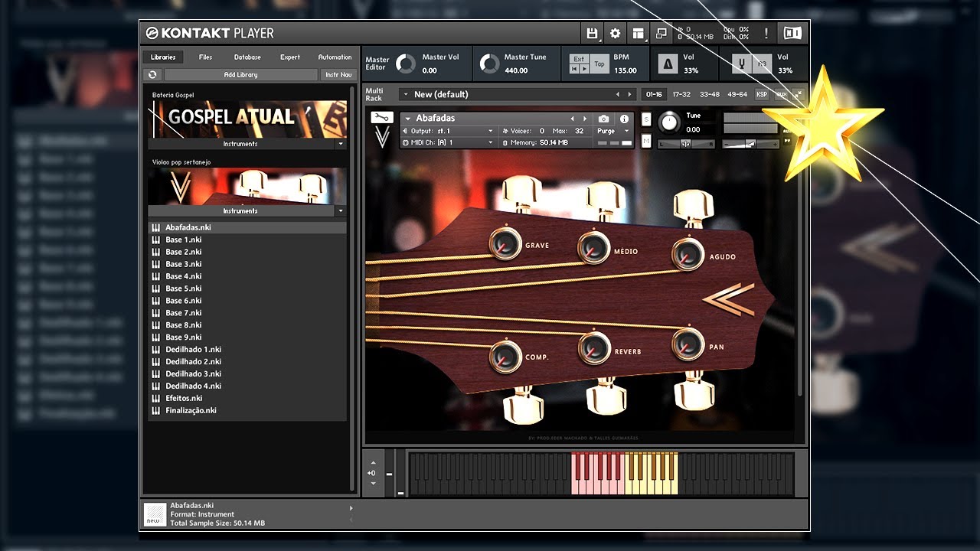Expand Gospel Atual Instruments dropdown

pyautogui.click(x=341, y=144)
